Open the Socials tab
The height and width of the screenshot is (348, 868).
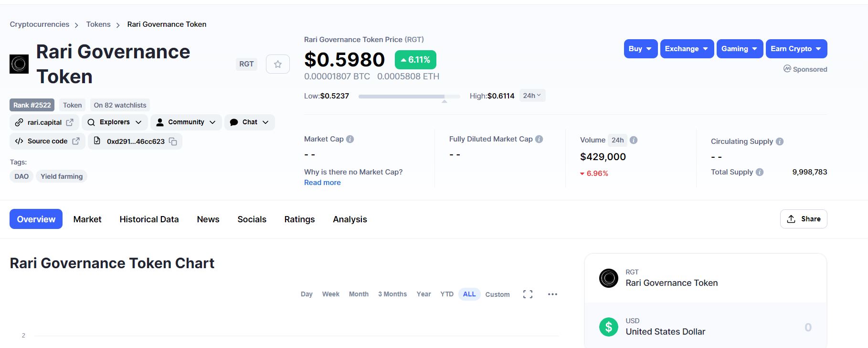coord(252,219)
